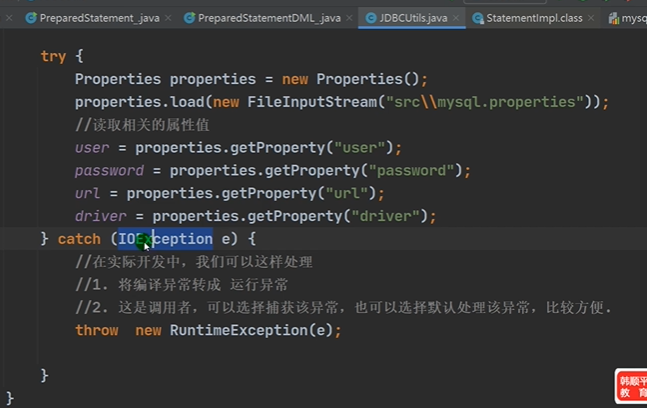647x408 pixels.
Task: Click the StatementImpl.class file icon
Action: pos(478,18)
